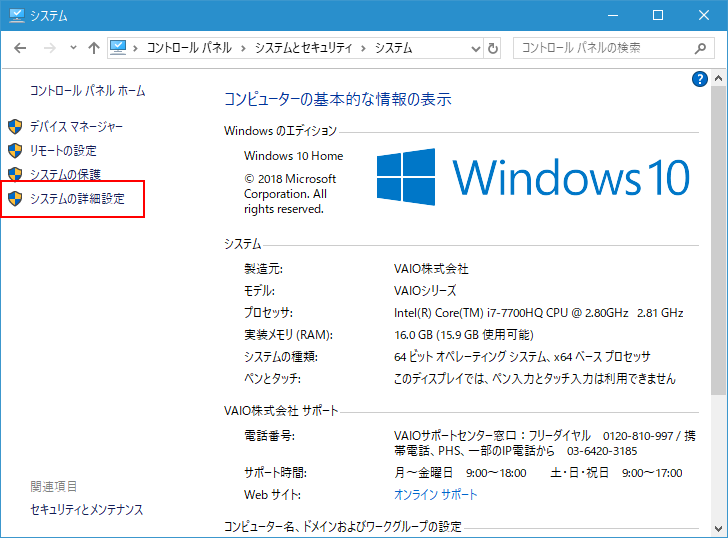
Task: Click the コンピューターの基本的な情報の表示 heading
Action: (338, 99)
